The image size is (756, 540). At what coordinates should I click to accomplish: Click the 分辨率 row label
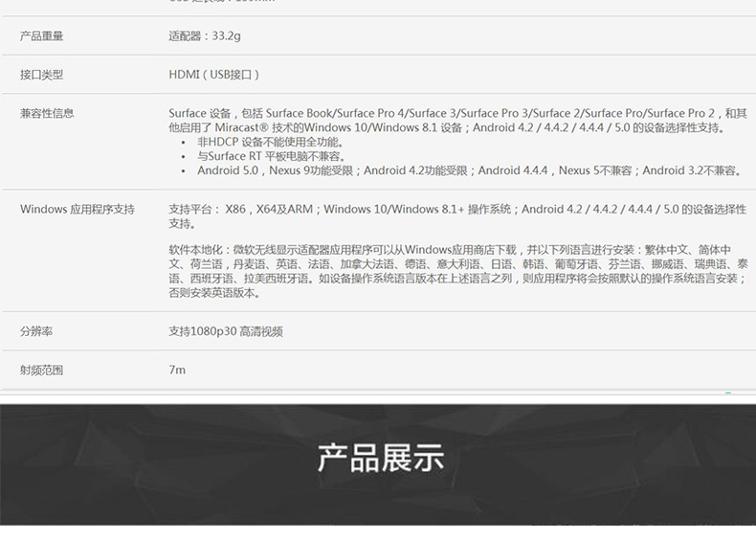[36, 331]
